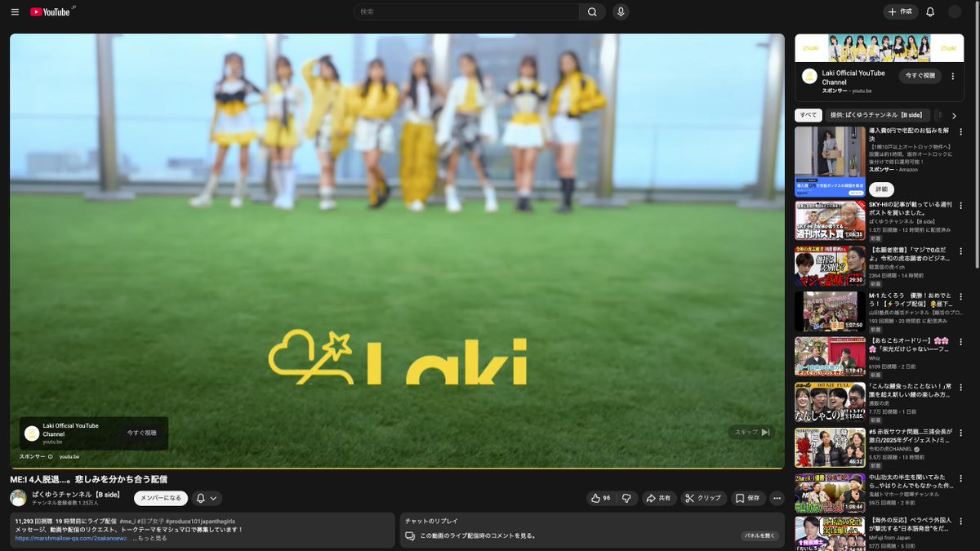Viewport: 980px width, 551px height.
Task: Click the magnifier search button
Action: [592, 12]
